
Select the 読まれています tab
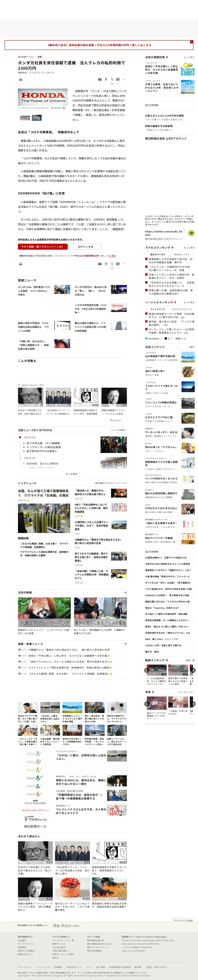click(157, 254)
